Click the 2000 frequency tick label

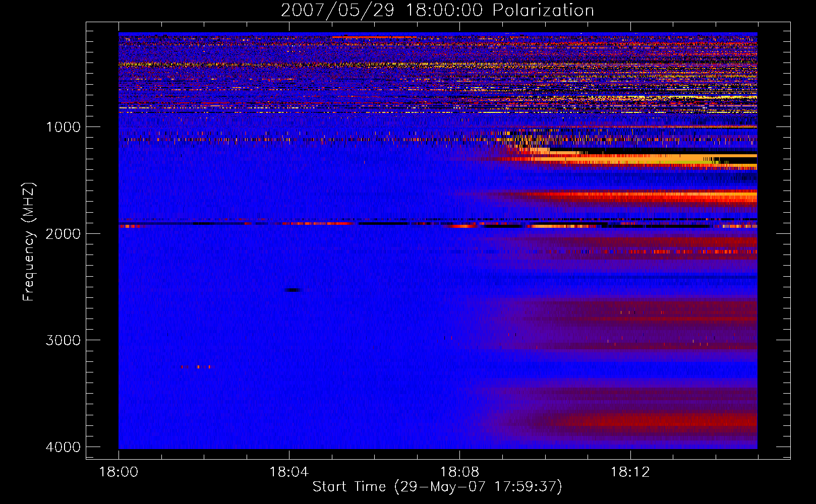click(63, 234)
